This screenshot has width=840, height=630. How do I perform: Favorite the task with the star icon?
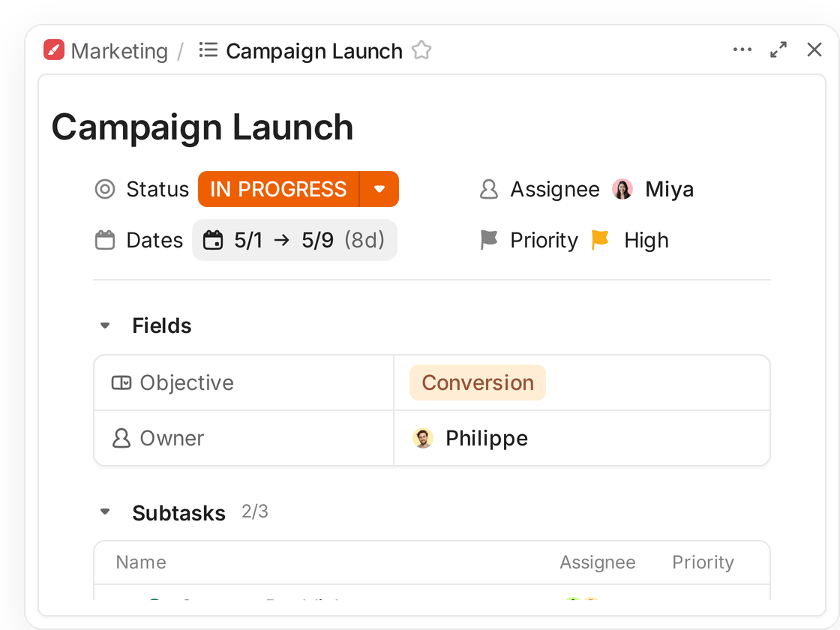(x=421, y=50)
